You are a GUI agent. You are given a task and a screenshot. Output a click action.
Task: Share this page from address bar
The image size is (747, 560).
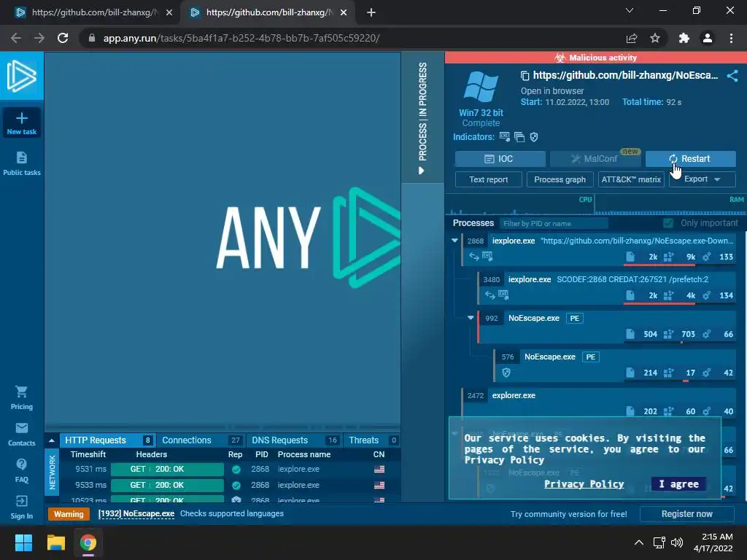[x=632, y=38]
